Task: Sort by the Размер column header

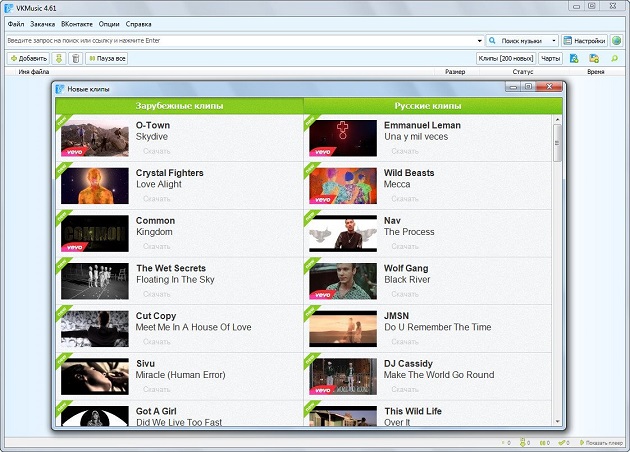Action: tap(455, 72)
